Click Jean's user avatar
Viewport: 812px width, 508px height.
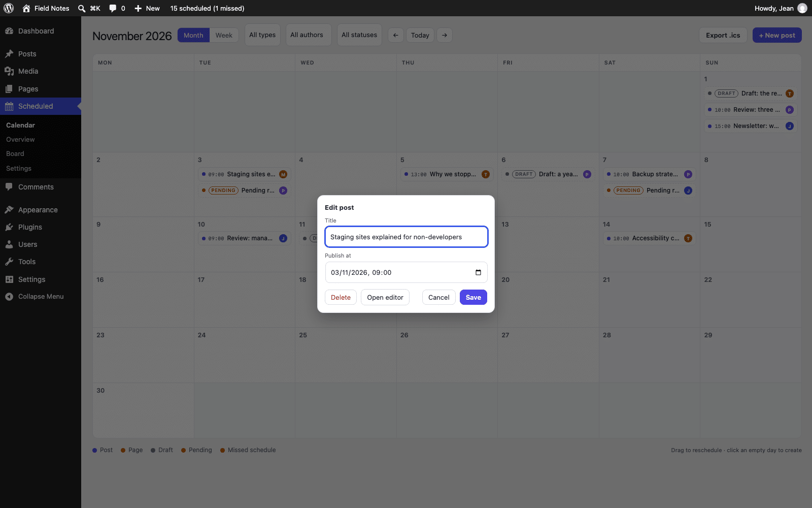coord(802,8)
